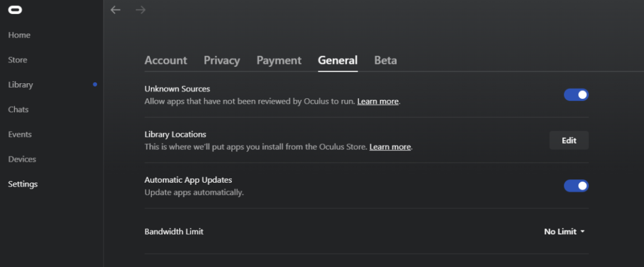This screenshot has width=644, height=267.
Task: Go to Store in sidebar
Action: pos(18,60)
